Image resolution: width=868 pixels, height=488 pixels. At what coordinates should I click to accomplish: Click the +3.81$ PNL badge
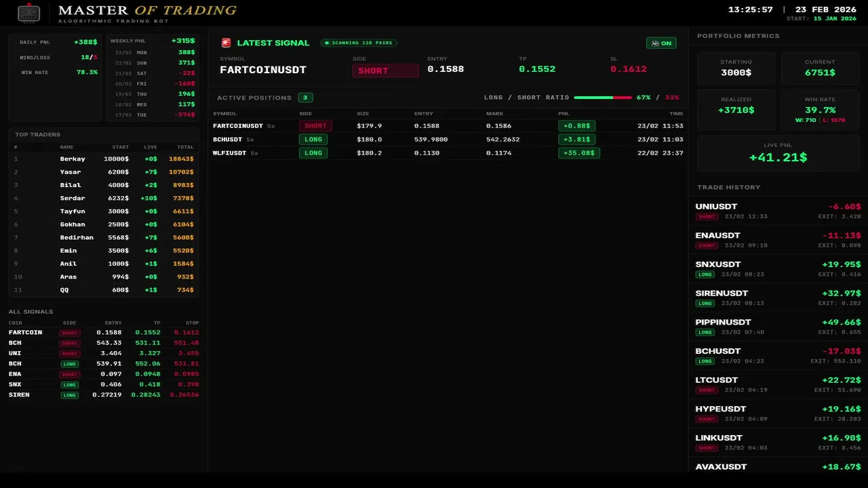576,140
